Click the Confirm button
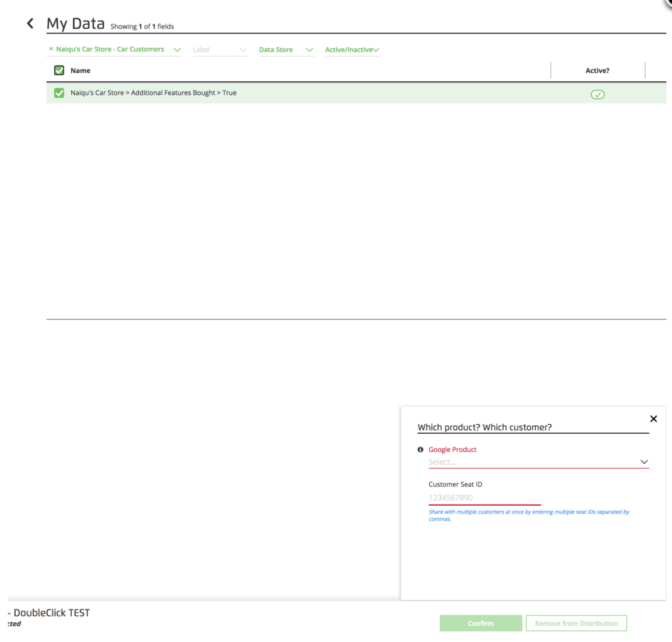This screenshot has height=642, width=672. click(481, 623)
